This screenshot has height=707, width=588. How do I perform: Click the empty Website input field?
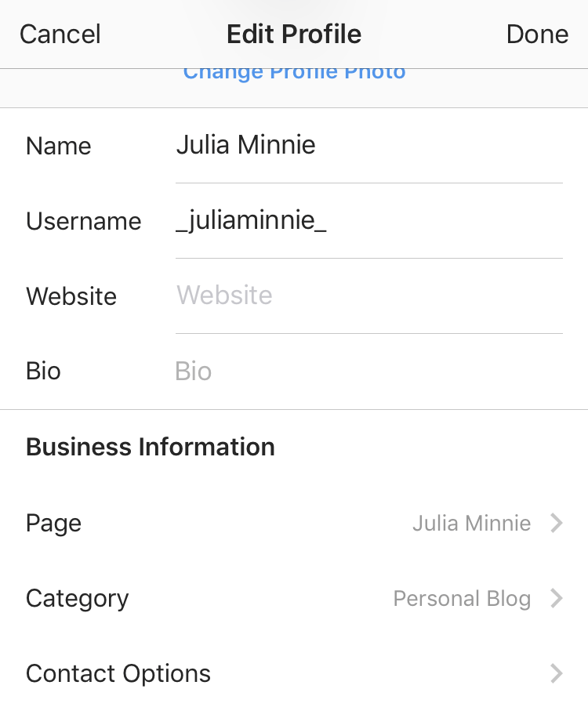point(368,296)
